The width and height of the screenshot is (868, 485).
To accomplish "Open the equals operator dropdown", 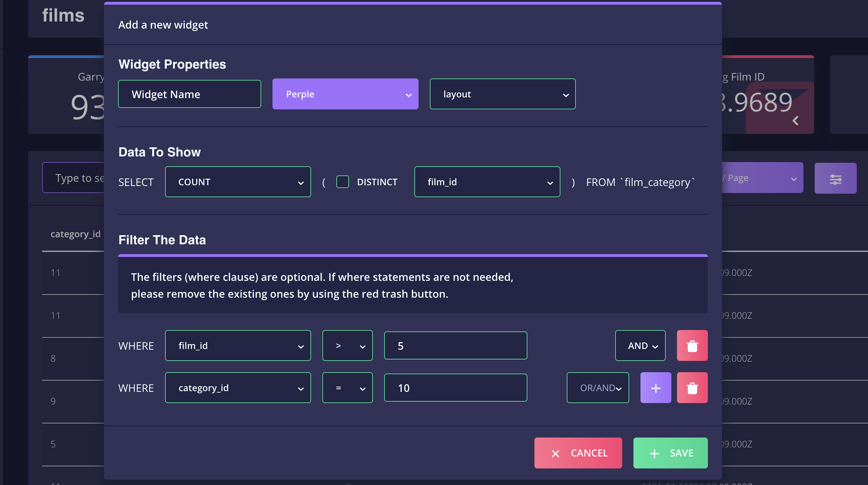I will click(x=347, y=388).
